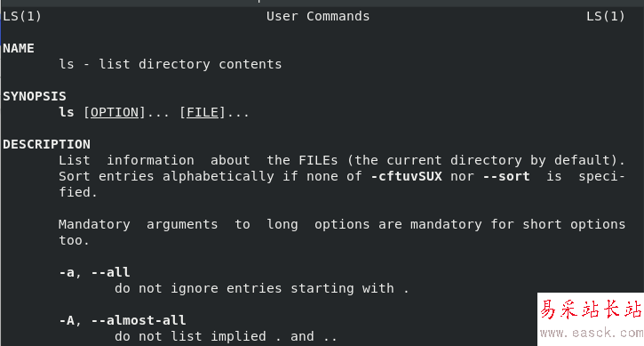This screenshot has width=644, height=346.
Task: Click the DESCRIPTION section heading
Action: (46, 144)
